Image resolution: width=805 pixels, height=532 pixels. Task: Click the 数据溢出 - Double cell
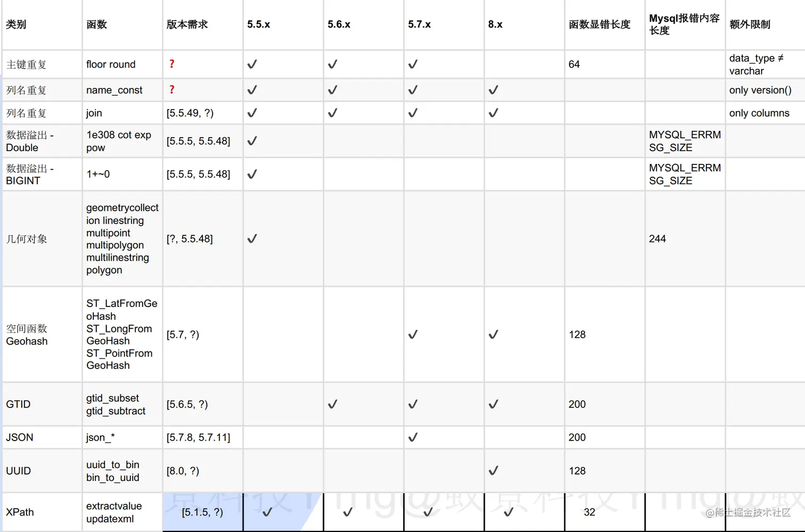click(42, 141)
